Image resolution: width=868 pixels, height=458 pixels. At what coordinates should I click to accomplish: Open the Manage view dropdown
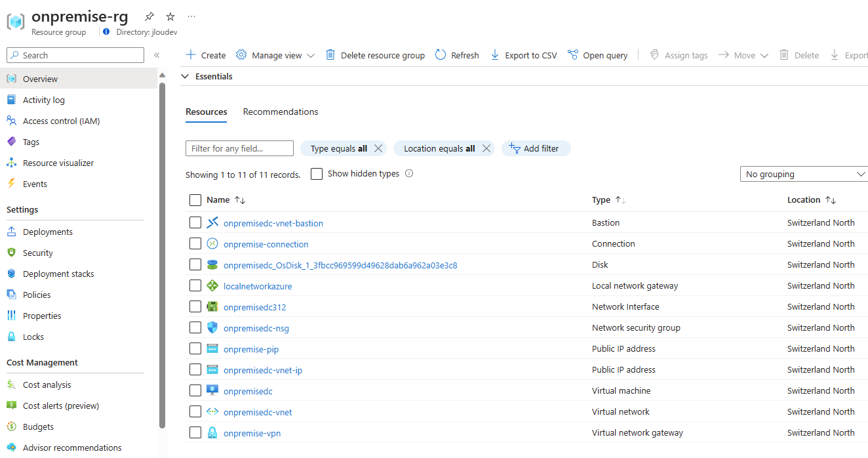[275, 55]
